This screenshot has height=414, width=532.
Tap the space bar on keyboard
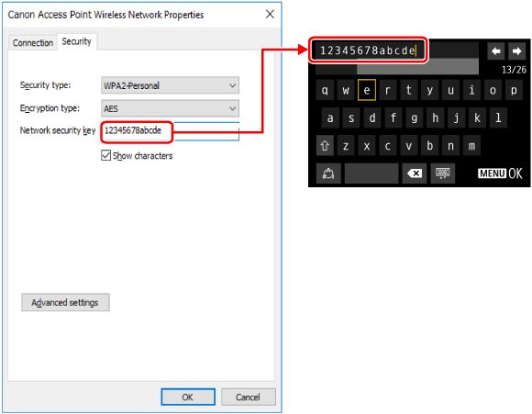(371, 173)
